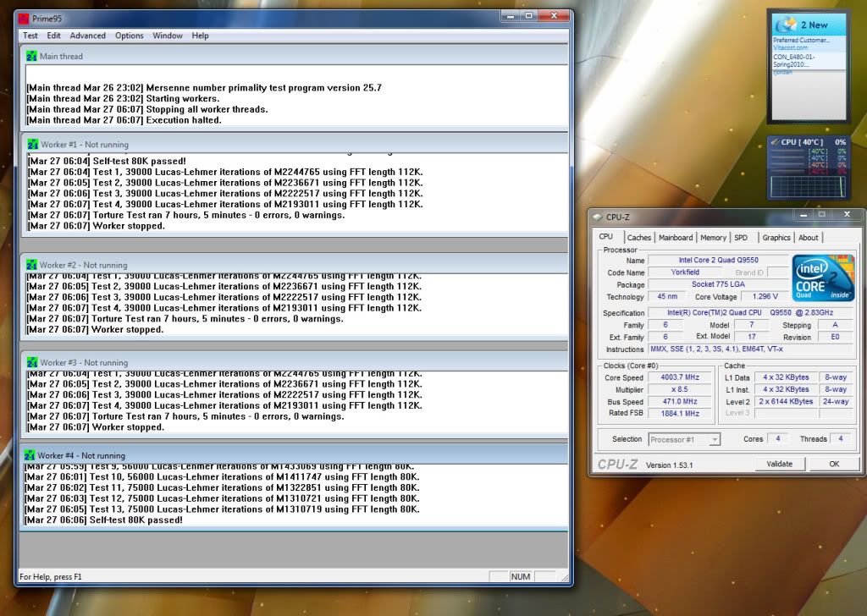Click the Worker #4 - Not running title bar
Screen dimensions: 867x616
[x=294, y=455]
